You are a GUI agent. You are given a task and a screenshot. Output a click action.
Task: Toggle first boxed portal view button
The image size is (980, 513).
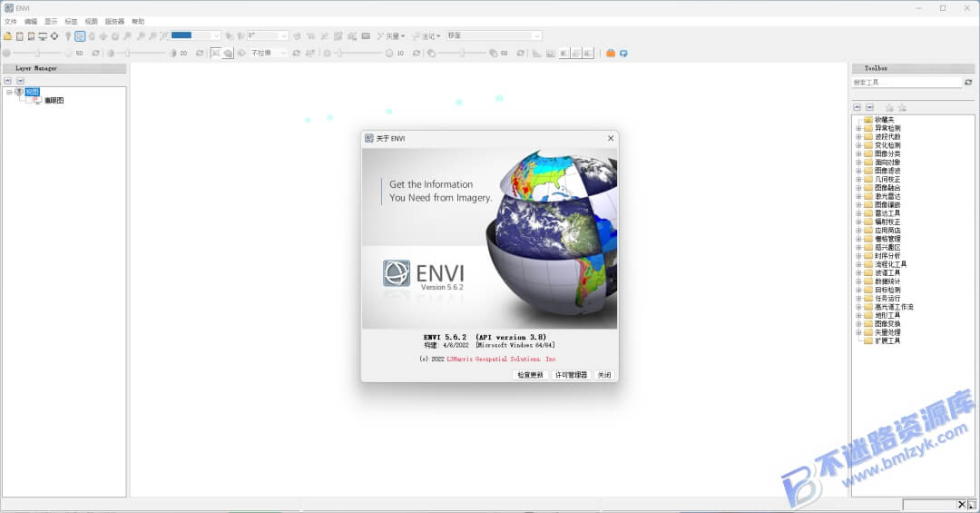click(x=564, y=54)
